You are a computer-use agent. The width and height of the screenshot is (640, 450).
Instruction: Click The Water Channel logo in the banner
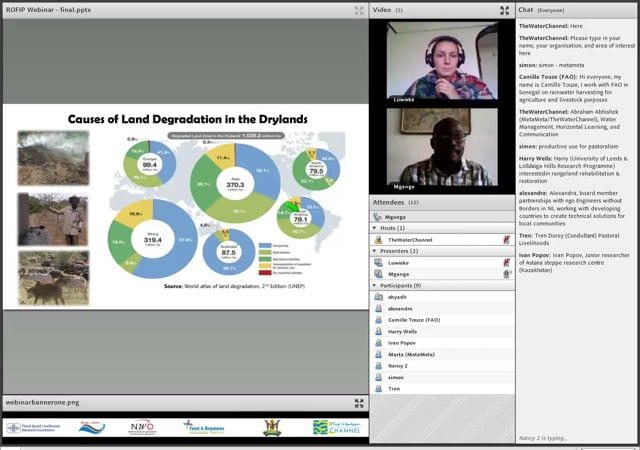pyautogui.click(x=337, y=427)
